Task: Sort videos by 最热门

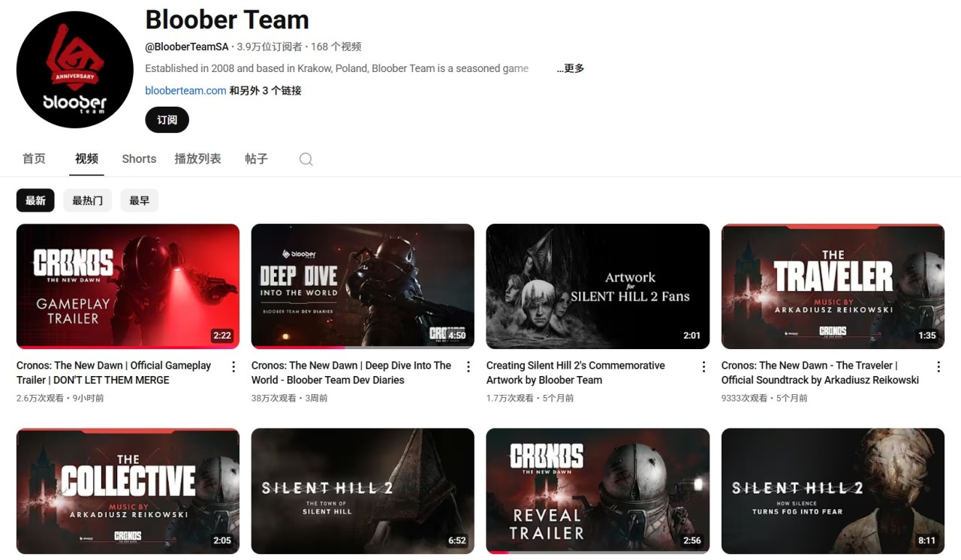Action: (x=87, y=200)
